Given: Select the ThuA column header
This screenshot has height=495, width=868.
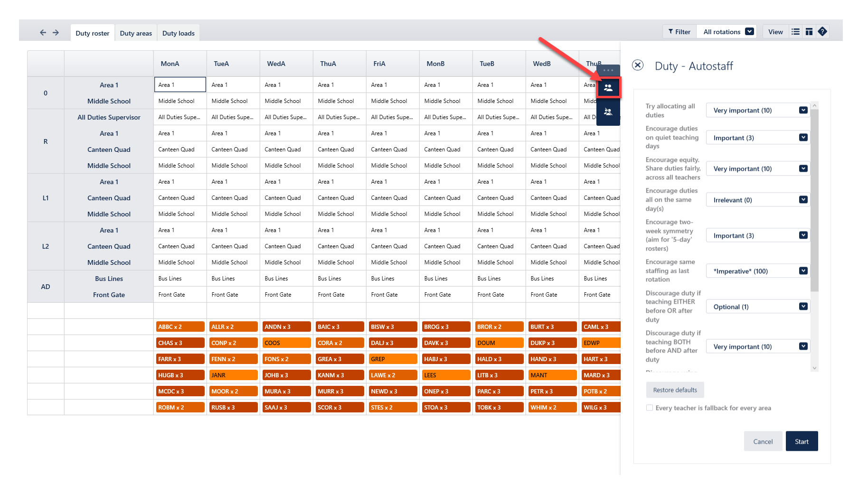Looking at the screenshot, I should 340,64.
